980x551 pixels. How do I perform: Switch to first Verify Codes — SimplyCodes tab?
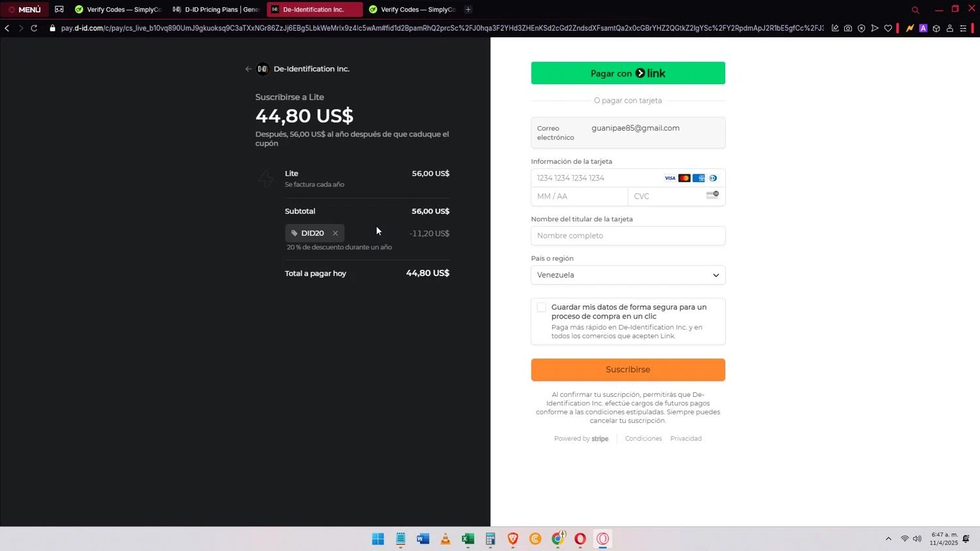118,10
